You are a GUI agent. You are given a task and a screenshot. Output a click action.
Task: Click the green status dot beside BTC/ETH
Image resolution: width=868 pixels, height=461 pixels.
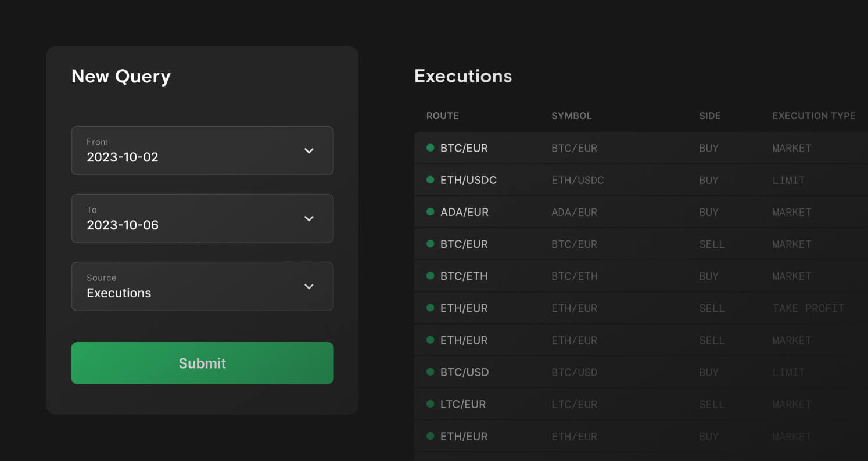[x=431, y=276]
